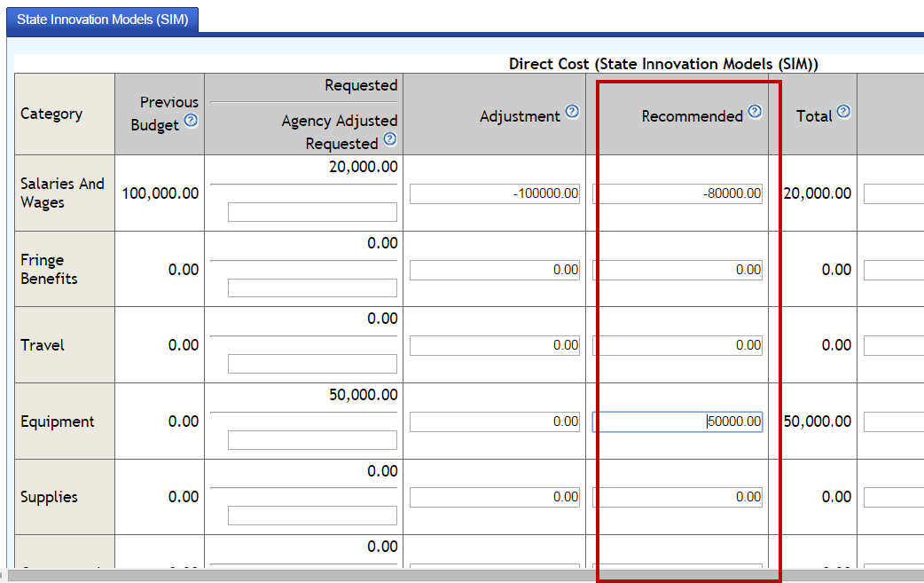Click Salaries And Wages Adjustment field
The image size is (924, 583).
tap(495, 194)
